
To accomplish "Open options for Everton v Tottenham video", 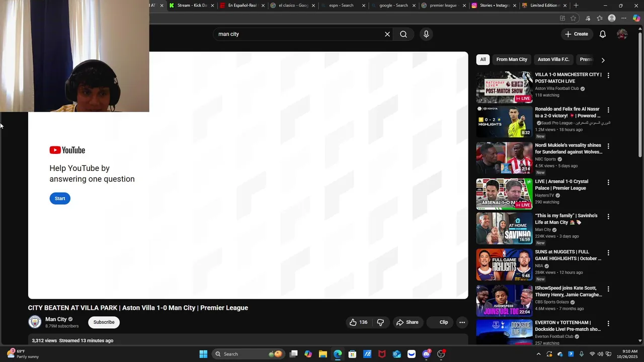I will pos(608,324).
